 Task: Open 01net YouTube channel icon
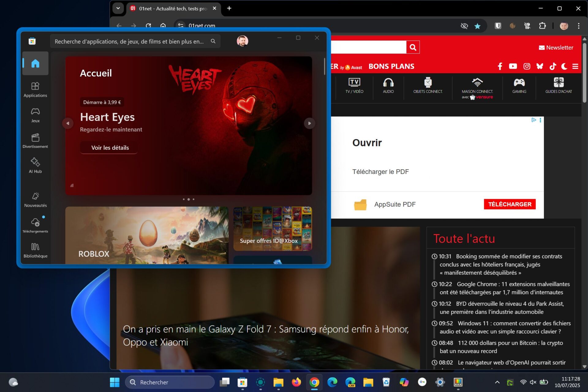pyautogui.click(x=513, y=66)
